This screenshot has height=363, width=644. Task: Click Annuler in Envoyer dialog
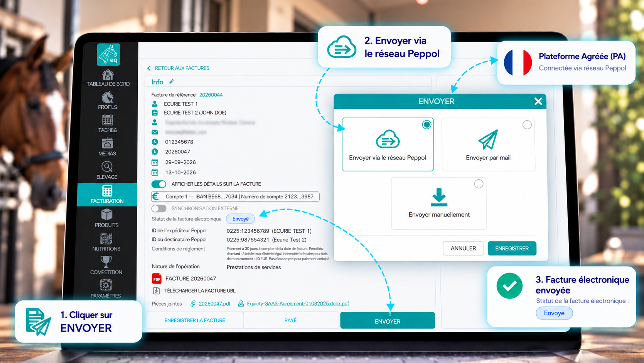point(463,249)
